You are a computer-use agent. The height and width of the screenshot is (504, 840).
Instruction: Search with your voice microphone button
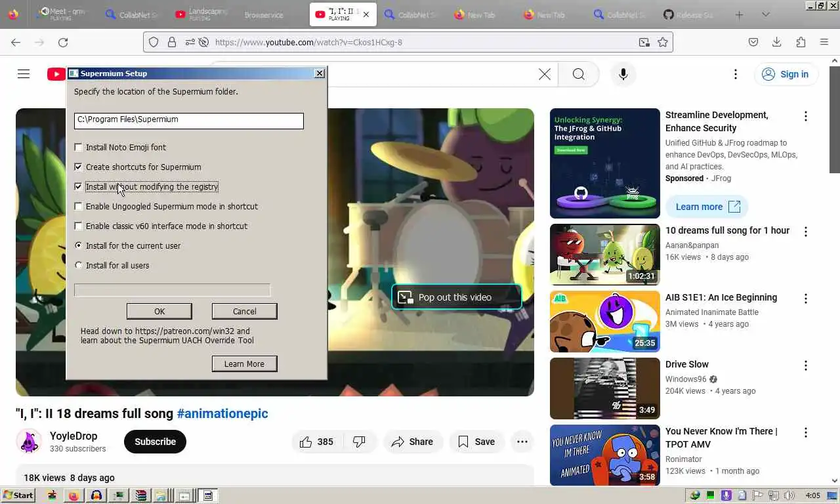tap(623, 74)
